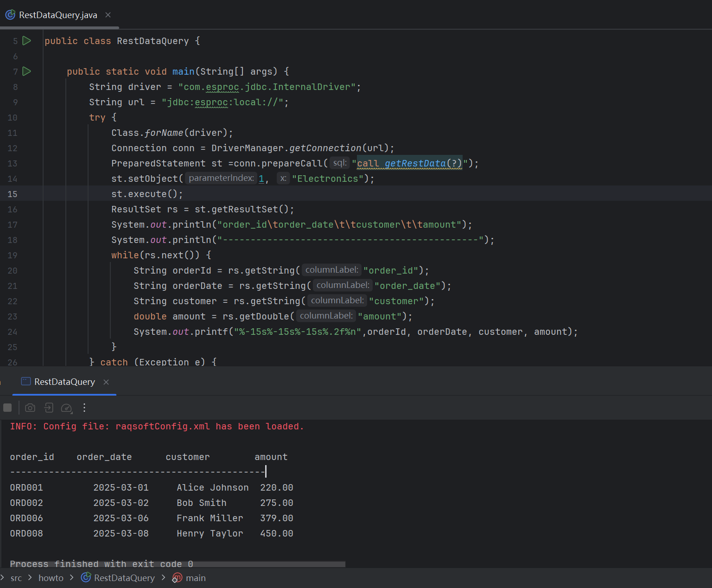Image resolution: width=712 pixels, height=588 pixels.
Task: Open the howto breadcrumb entry
Action: coord(51,578)
